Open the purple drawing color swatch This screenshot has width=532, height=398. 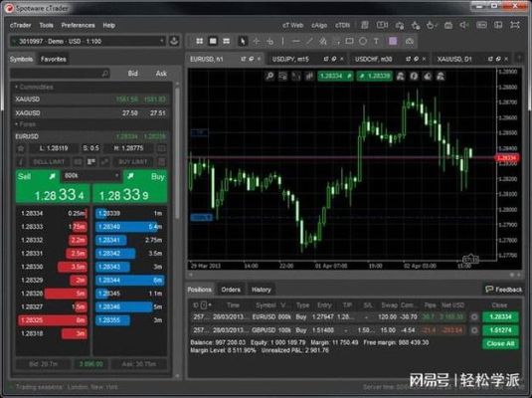point(393,42)
